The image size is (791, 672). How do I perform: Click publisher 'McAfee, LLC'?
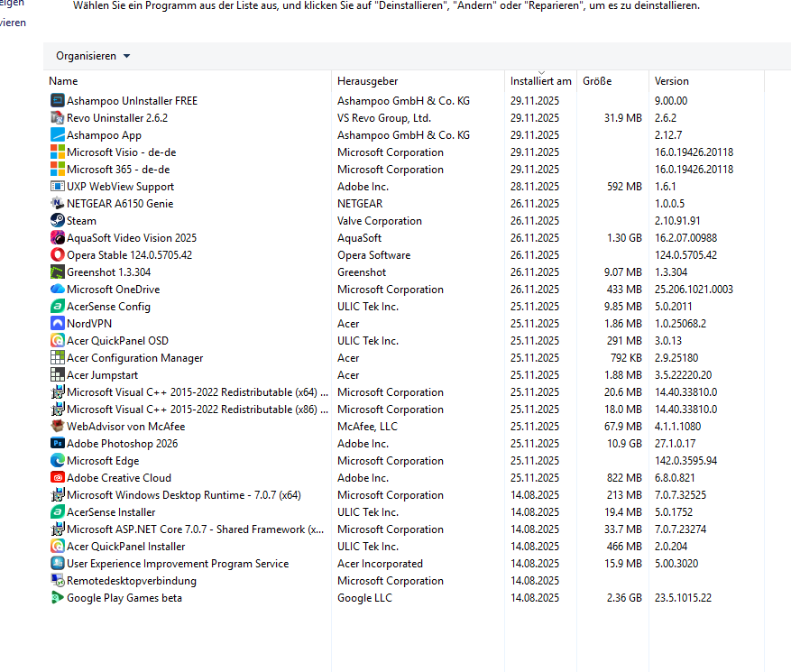point(367,427)
